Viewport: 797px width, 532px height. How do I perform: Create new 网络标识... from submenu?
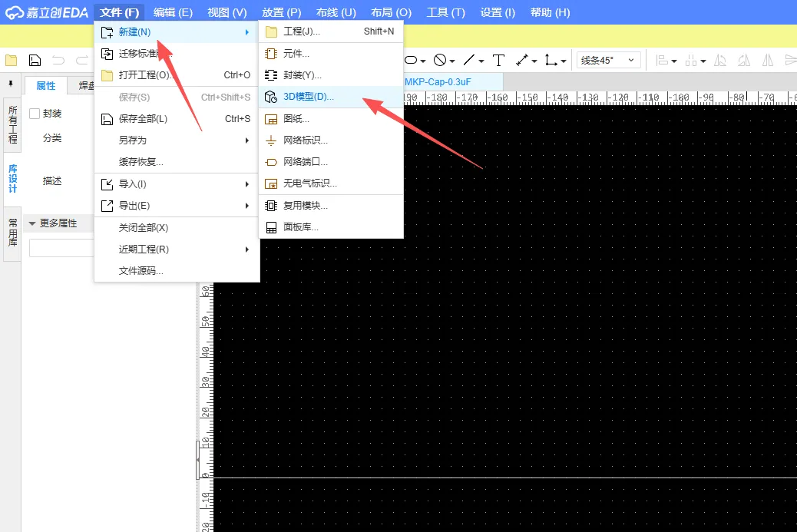(x=331, y=140)
